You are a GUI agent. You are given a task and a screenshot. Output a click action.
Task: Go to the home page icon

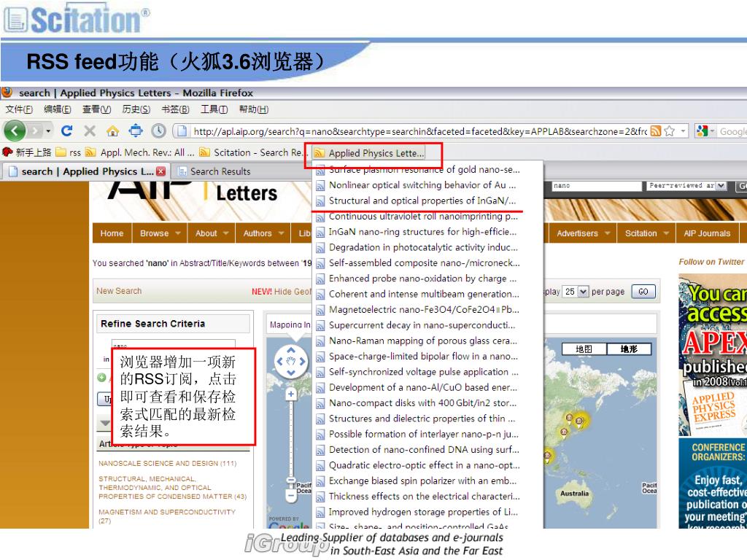112,131
